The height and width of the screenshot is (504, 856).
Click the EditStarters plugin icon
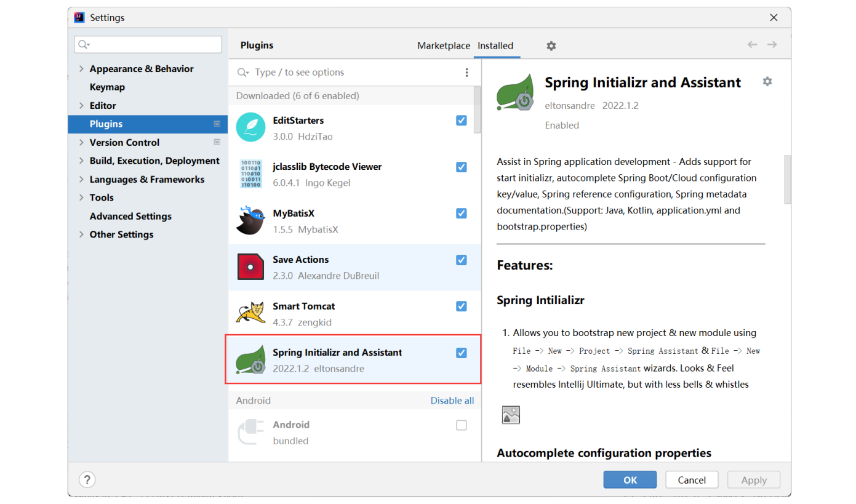coord(250,127)
